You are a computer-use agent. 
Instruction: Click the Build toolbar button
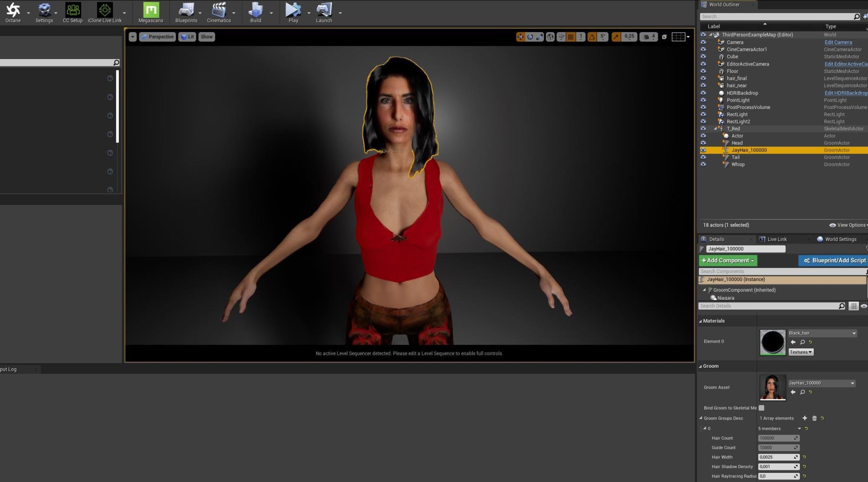tap(256, 12)
